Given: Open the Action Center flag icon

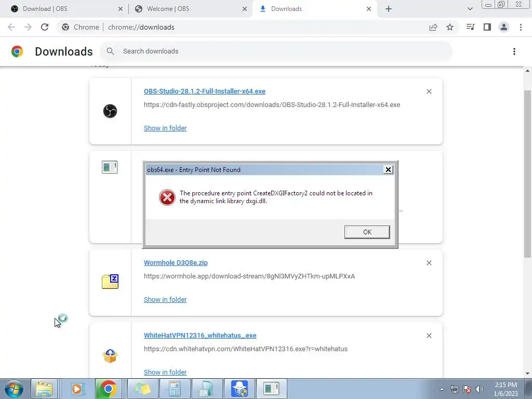Looking at the screenshot, I should tap(467, 389).
